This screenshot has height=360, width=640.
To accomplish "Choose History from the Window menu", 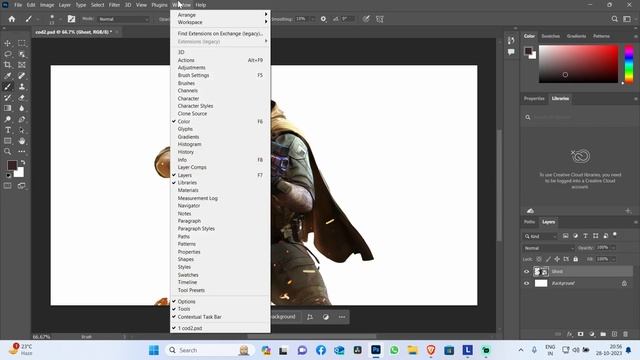I will coord(220,152).
